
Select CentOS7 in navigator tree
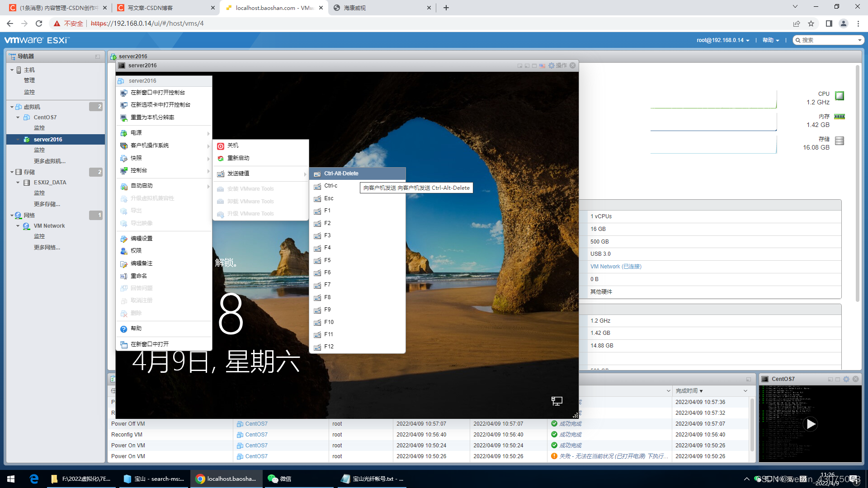45,117
